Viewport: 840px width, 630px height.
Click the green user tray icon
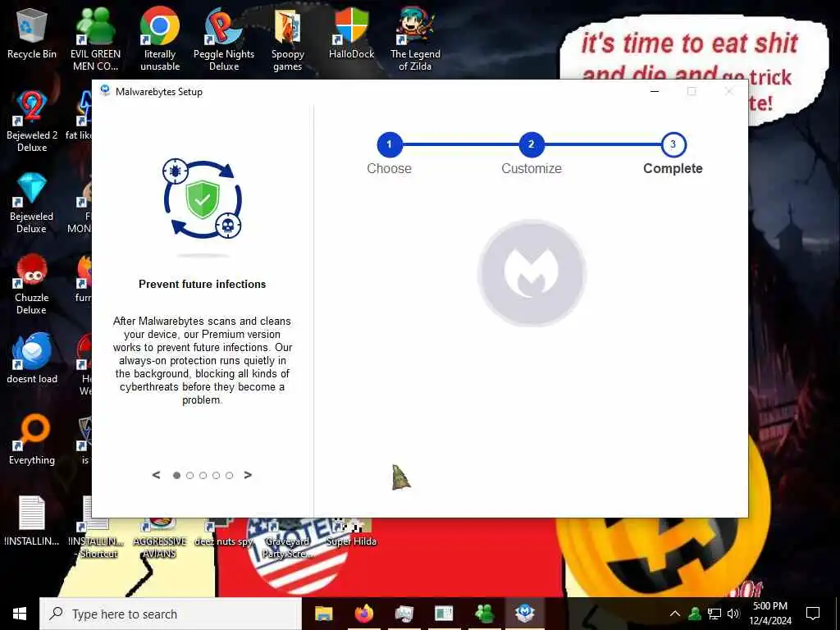coord(695,614)
